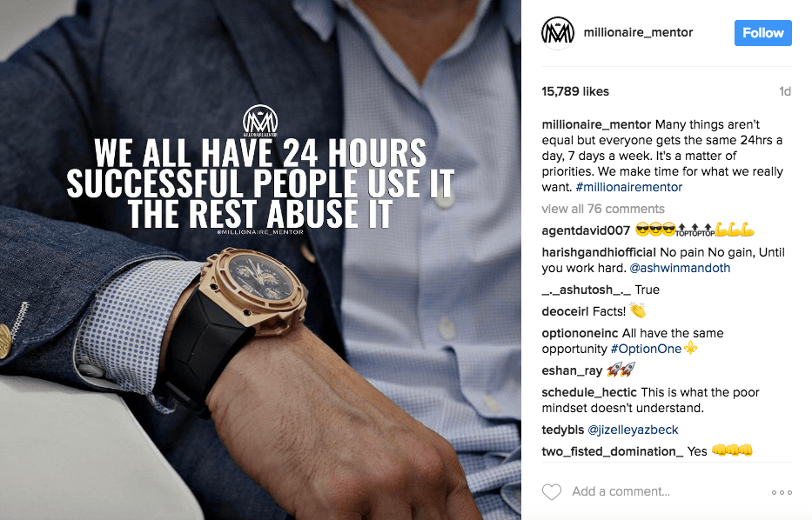
Task: Click the #OptionOne hashtag
Action: pyautogui.click(x=646, y=349)
